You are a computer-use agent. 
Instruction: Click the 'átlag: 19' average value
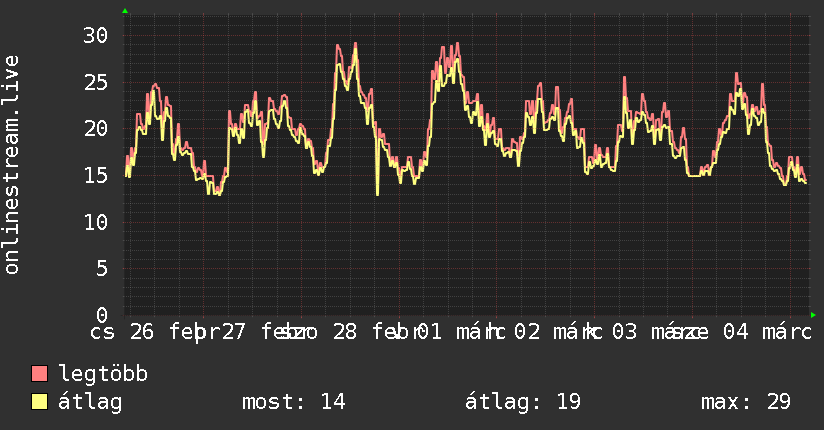pos(522,402)
